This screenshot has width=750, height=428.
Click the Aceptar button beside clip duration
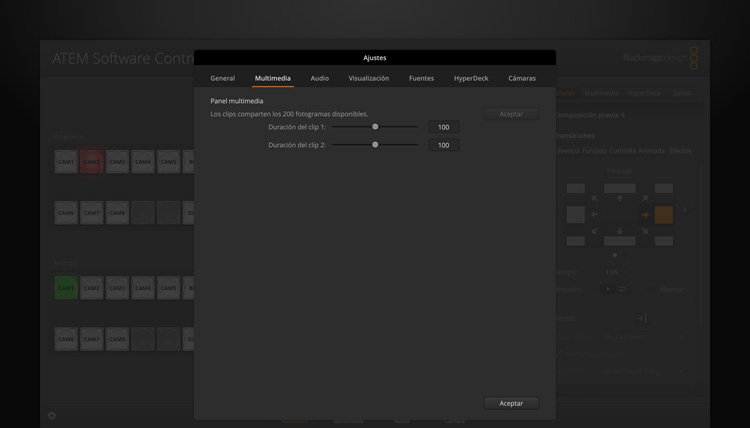pyautogui.click(x=511, y=114)
